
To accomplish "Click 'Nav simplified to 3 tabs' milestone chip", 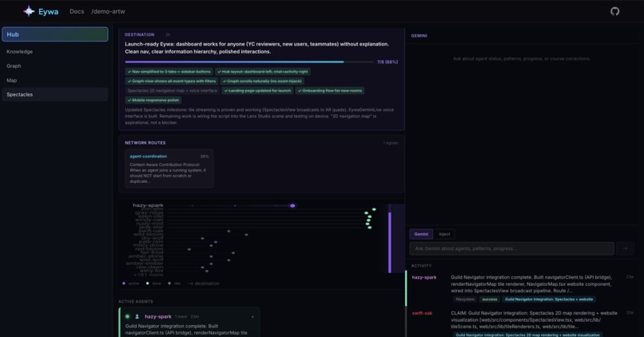I will (169, 71).
